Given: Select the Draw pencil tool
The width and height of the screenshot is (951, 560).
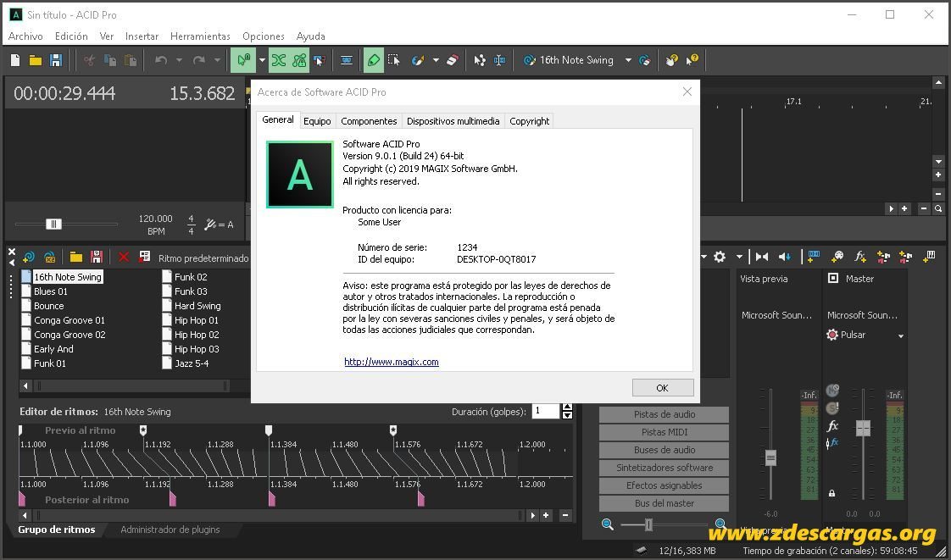Looking at the screenshot, I should pyautogui.click(x=374, y=60).
